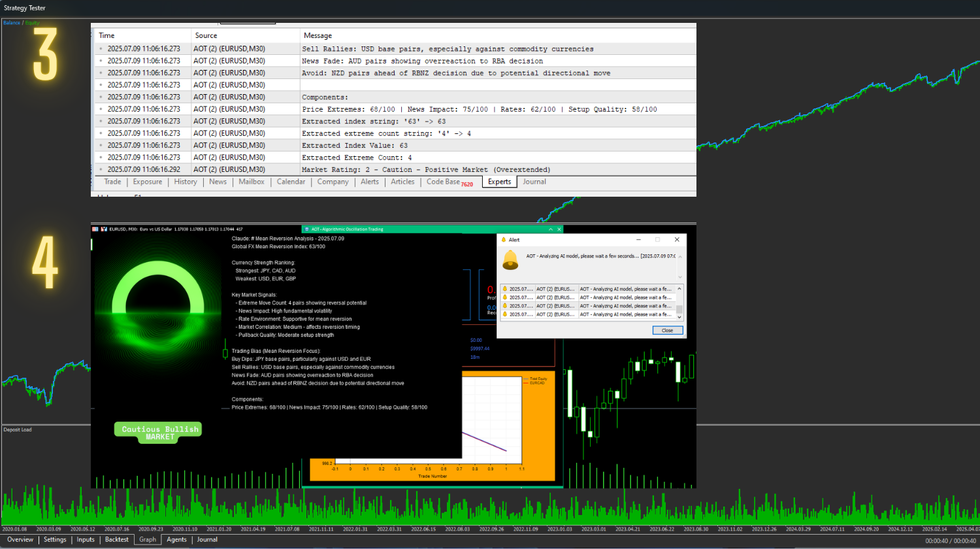Select the 'Extracted Extreme Count: 4' log row
This screenshot has height=549, width=980.
pyautogui.click(x=395, y=158)
